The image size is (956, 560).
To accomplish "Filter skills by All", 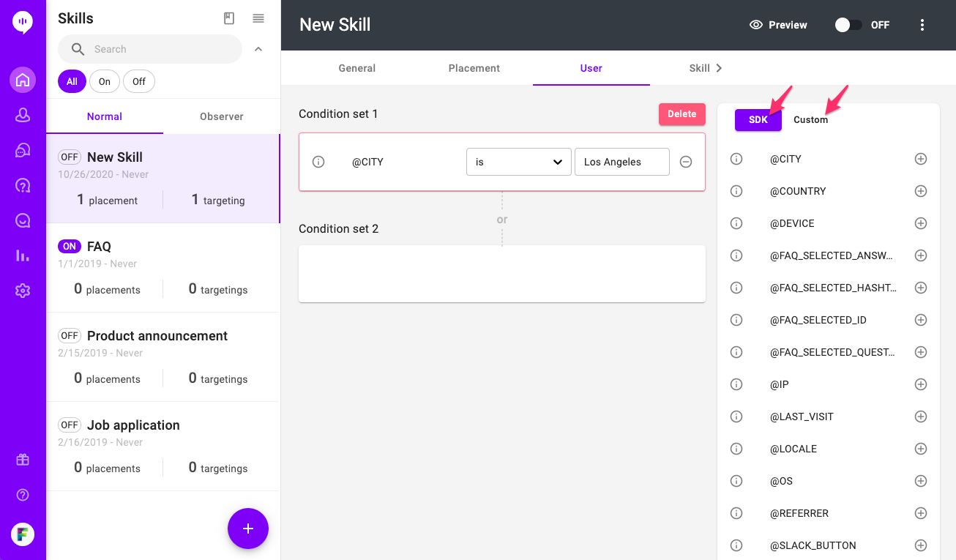I will click(72, 81).
